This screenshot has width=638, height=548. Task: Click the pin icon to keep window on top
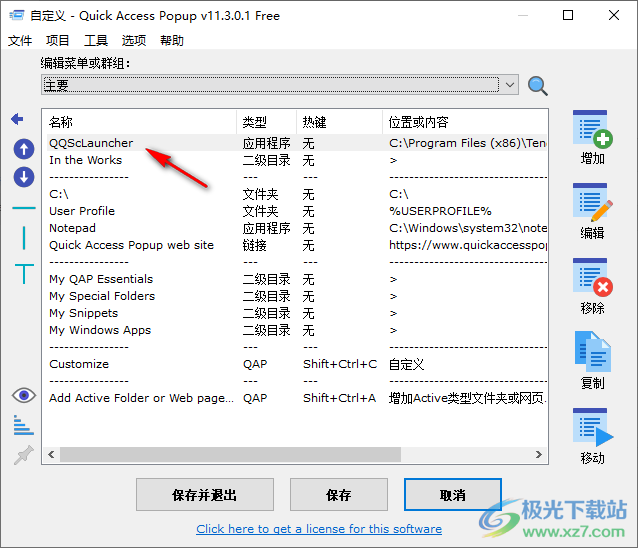[x=24, y=455]
